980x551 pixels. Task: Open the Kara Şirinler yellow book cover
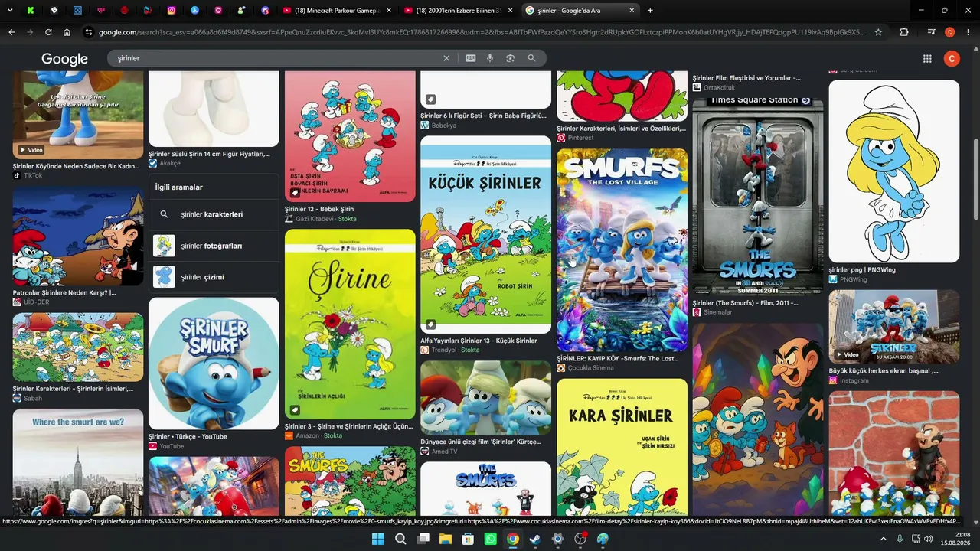[622, 447]
